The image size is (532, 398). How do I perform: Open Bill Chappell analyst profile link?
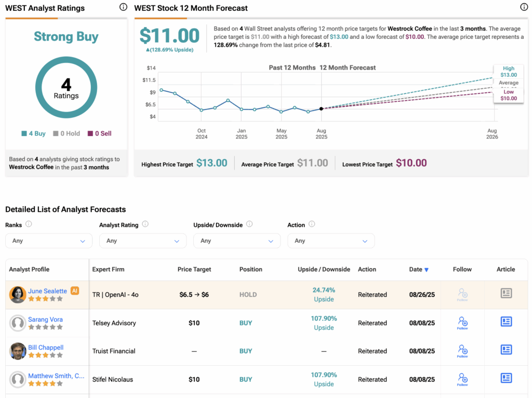[46, 348]
